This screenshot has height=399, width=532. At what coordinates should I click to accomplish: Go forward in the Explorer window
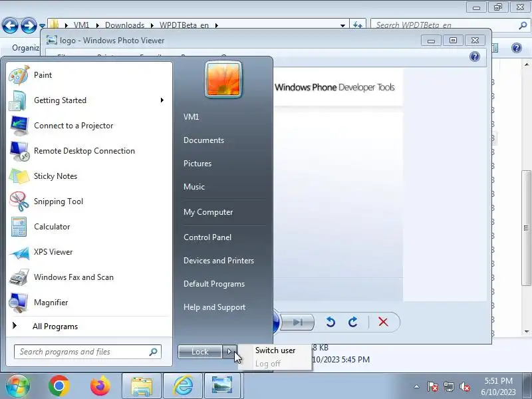point(29,25)
